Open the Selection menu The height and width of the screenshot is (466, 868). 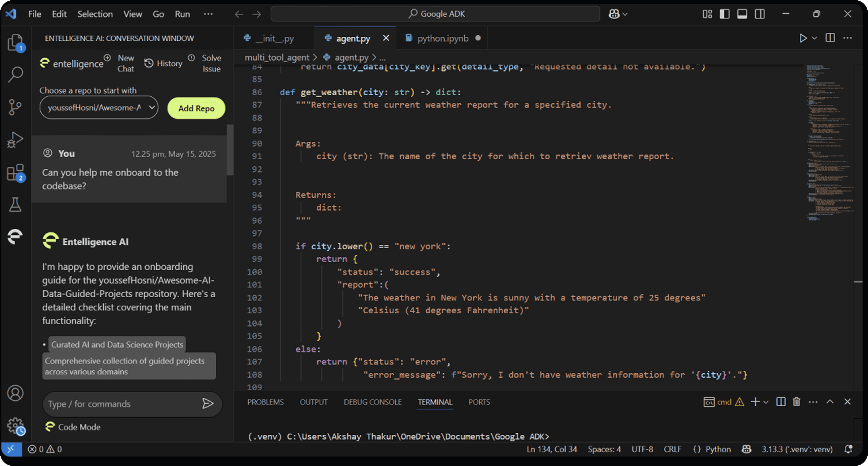[x=95, y=14]
